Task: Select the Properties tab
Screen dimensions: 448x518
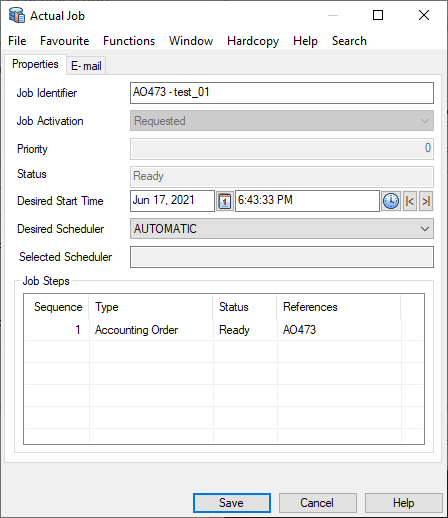Action: (x=35, y=64)
